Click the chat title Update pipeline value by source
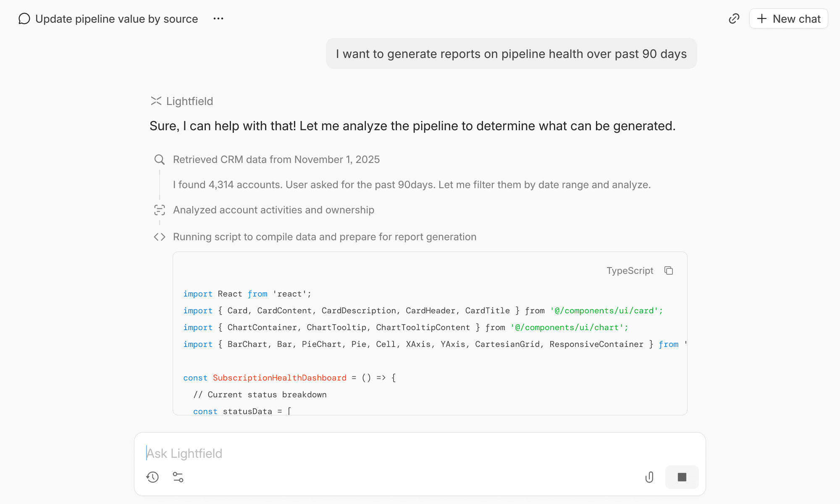 [116, 19]
